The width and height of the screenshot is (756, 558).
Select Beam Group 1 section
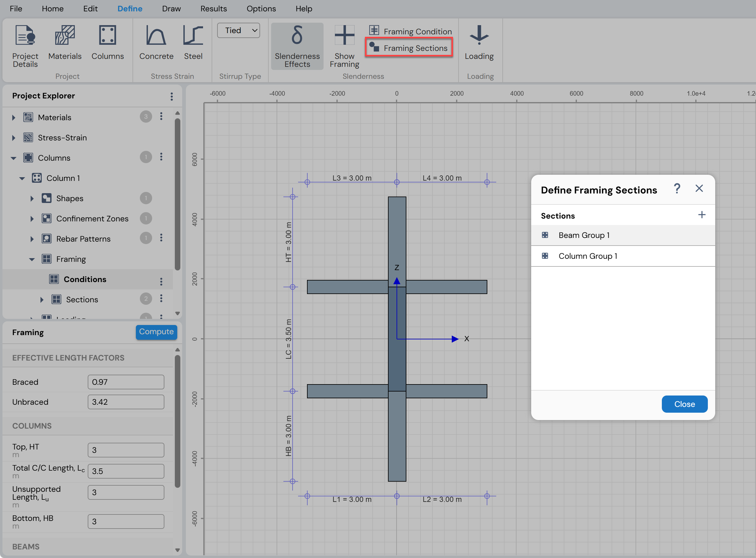(623, 235)
